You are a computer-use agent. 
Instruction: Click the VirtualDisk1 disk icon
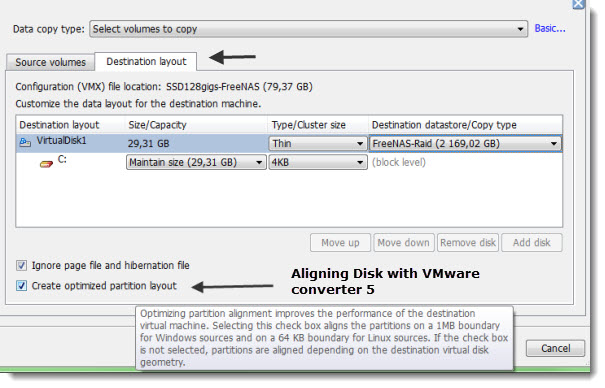pyautogui.click(x=25, y=143)
